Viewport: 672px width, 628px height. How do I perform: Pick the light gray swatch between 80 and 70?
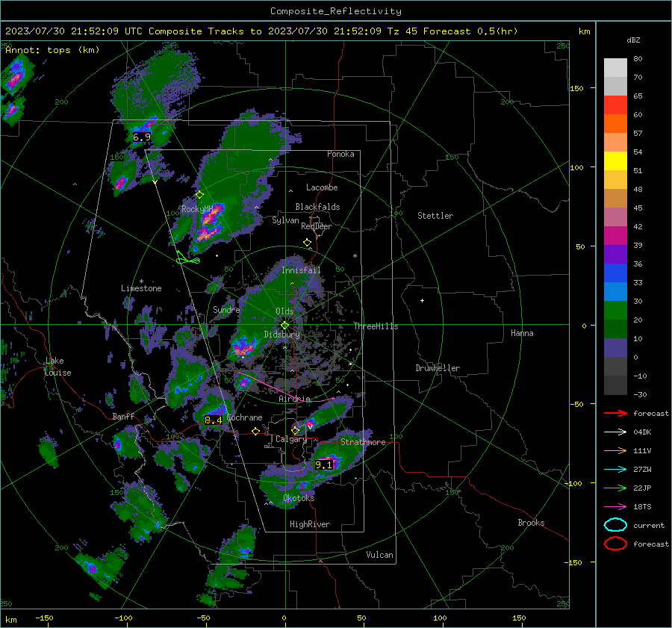click(x=615, y=68)
